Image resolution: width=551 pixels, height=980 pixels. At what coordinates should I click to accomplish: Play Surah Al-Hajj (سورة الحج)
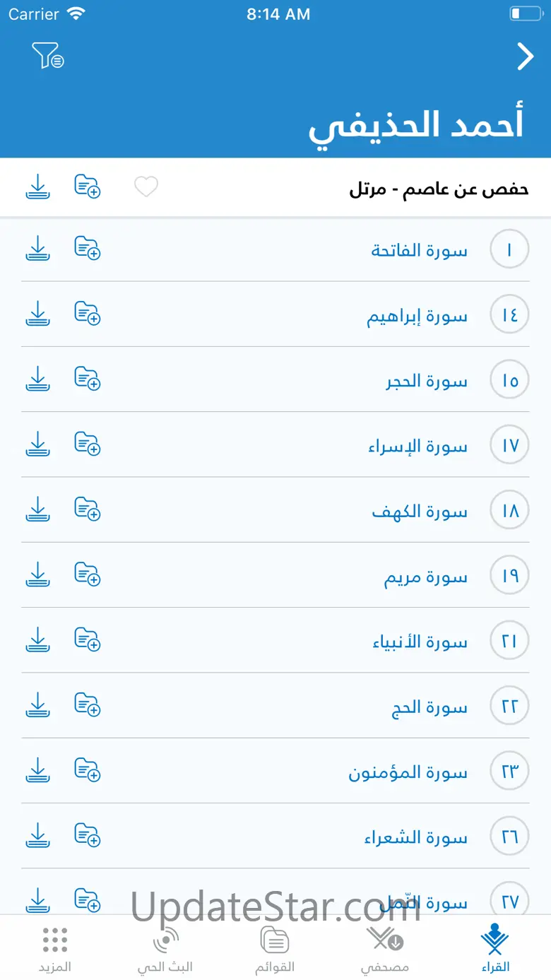[429, 707]
